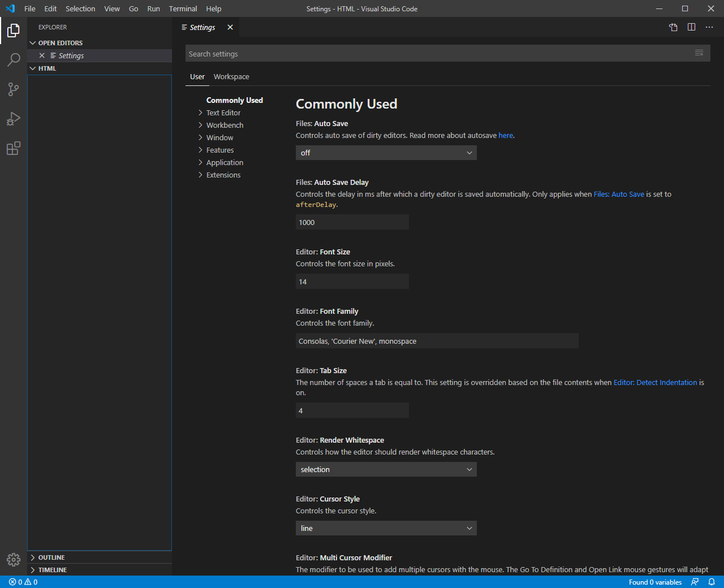Click the Font Size input field
This screenshot has width=724, height=588.
point(352,282)
